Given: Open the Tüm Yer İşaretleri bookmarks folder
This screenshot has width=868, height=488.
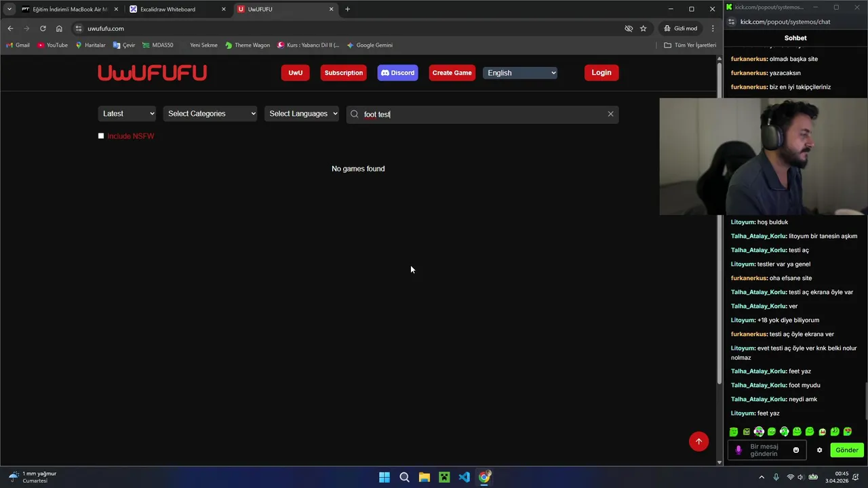Looking at the screenshot, I should pos(690,45).
